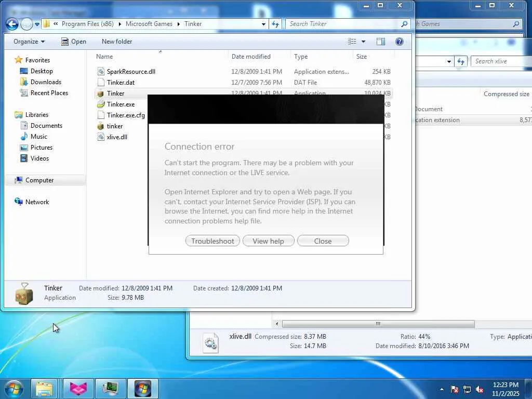
Task: Click the Forward navigation arrow in Tinker window
Action: (26, 24)
